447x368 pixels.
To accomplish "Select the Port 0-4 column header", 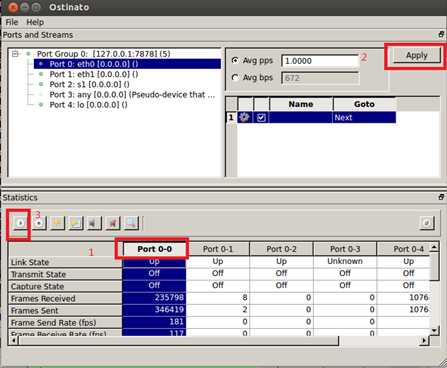I will 403,249.
